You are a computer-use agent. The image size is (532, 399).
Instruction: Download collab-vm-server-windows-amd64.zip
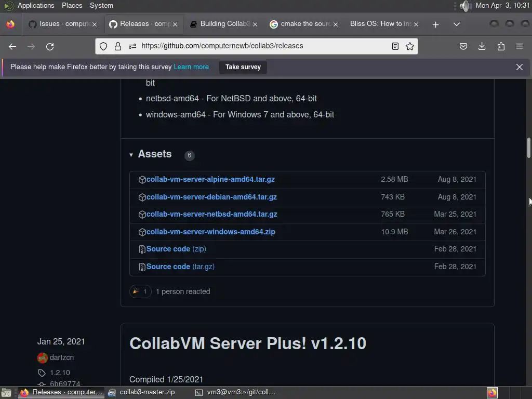point(211,232)
